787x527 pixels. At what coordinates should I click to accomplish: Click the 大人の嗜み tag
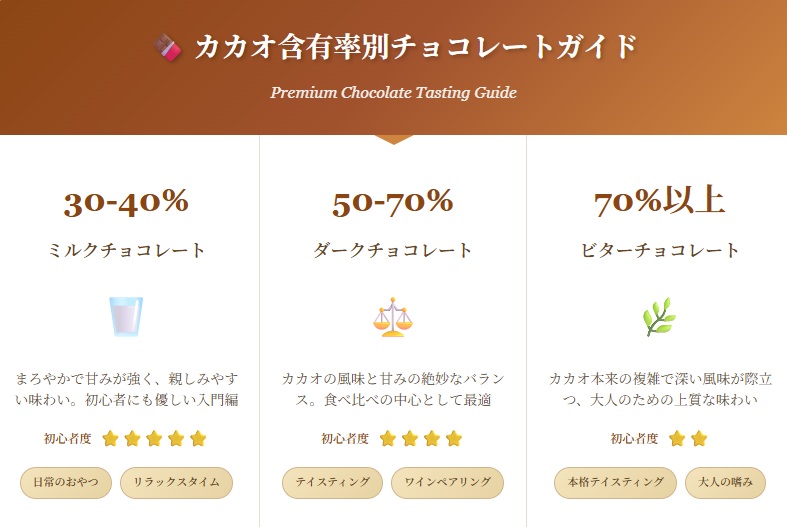(725, 482)
